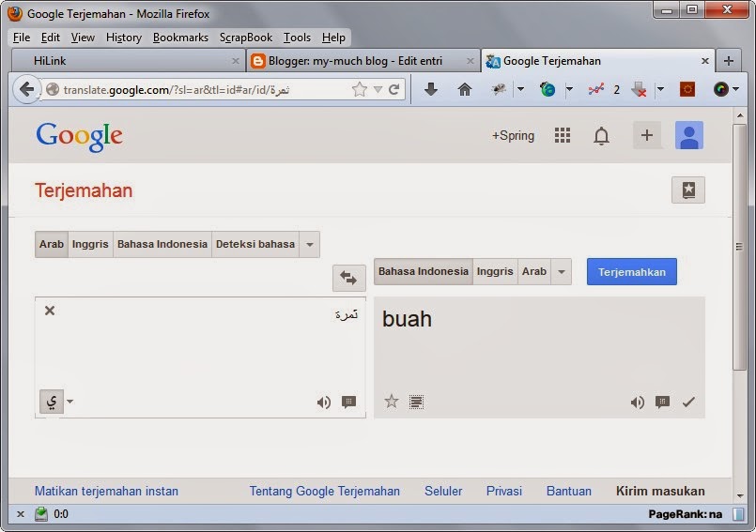Select Bahasa Indonesia as source language
The height and width of the screenshot is (532, 756).
click(162, 244)
